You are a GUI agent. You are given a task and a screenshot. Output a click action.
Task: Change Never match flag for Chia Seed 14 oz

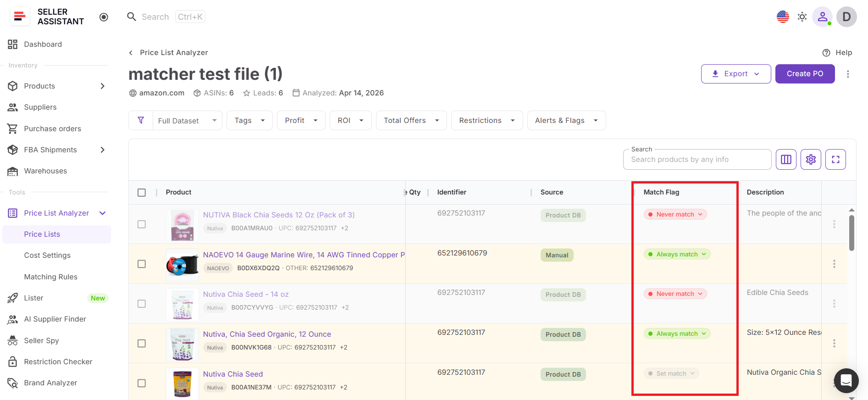(675, 294)
